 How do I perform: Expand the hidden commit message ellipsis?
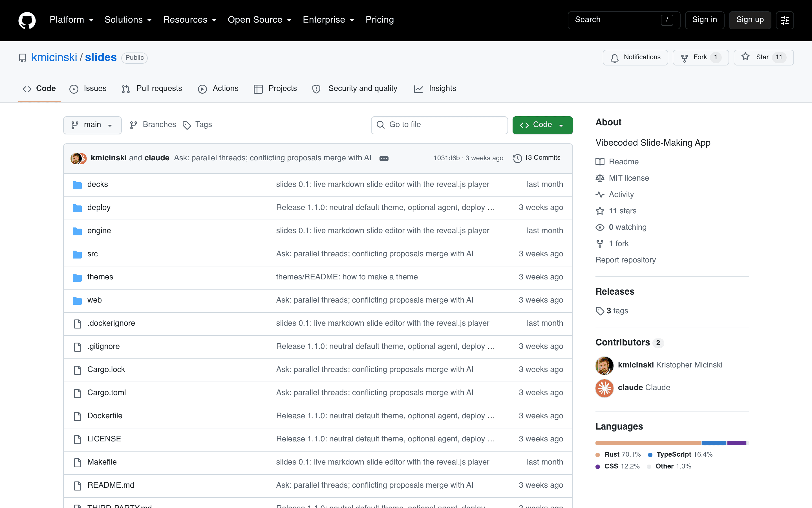pyautogui.click(x=383, y=158)
